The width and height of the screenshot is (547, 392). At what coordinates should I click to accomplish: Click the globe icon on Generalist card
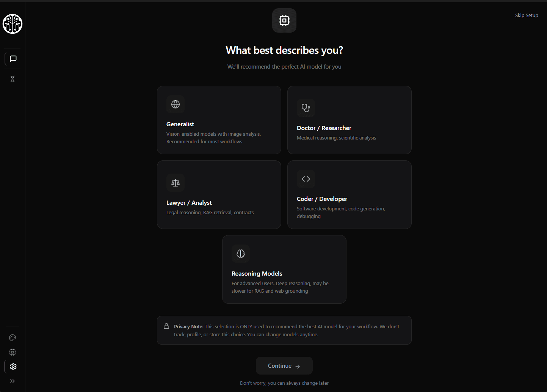pos(175,104)
